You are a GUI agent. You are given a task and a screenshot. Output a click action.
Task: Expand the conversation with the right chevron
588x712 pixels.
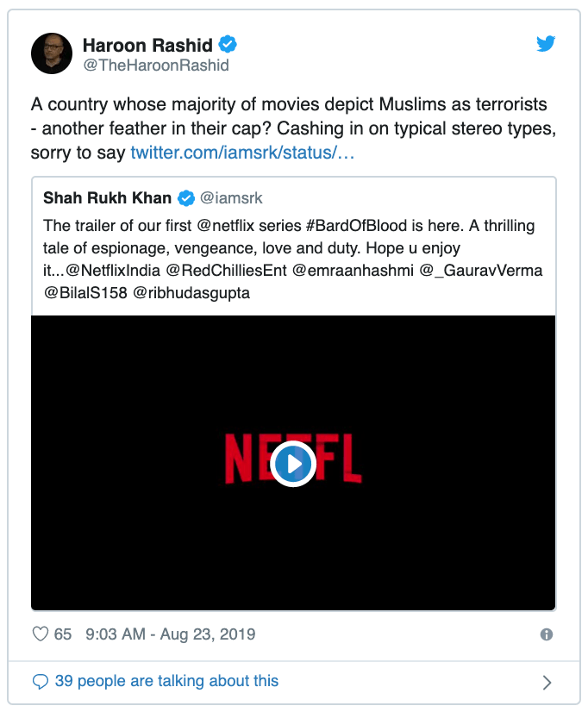547,682
